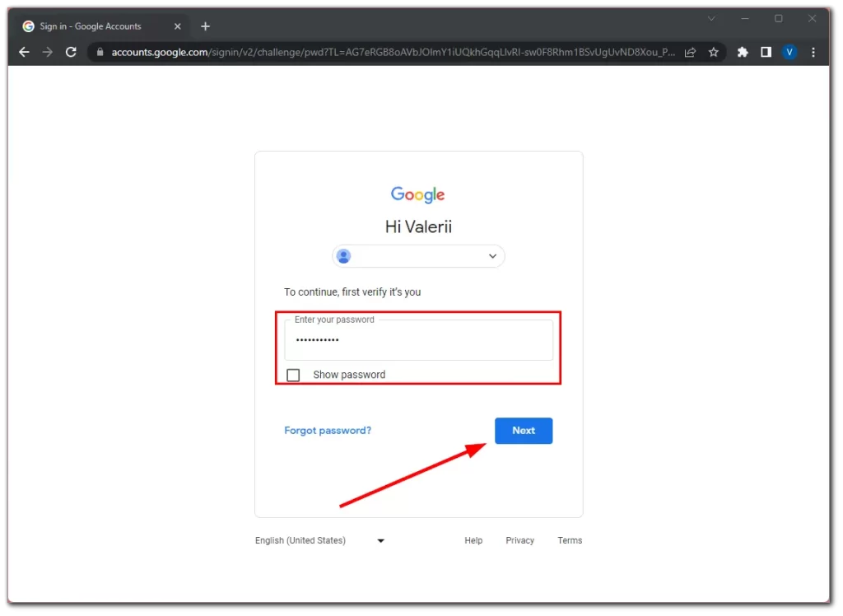Select the Sign in - Google Accounts tab
The width and height of the screenshot is (843, 616).
tap(101, 26)
